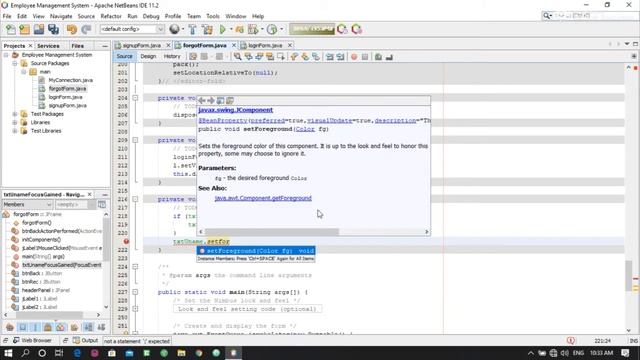Click the New File toolbar icon
Image resolution: width=640 pixels, height=360 pixels.
click(11, 29)
